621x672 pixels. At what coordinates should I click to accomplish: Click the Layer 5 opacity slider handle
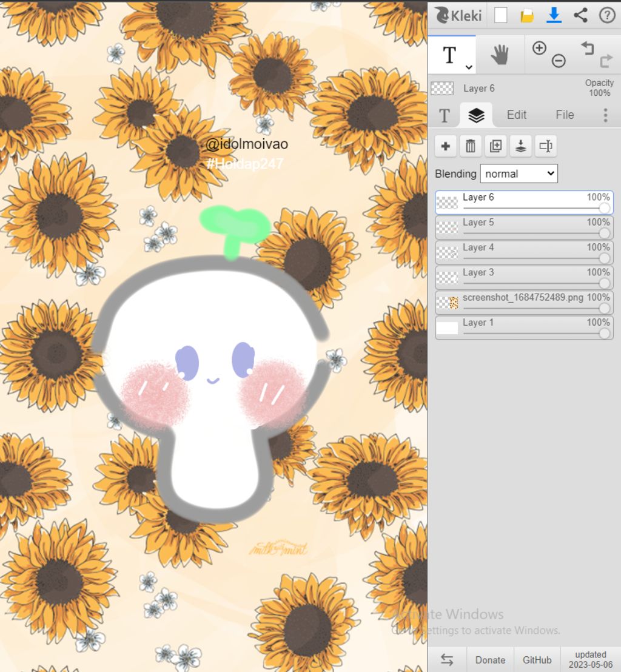click(x=604, y=234)
